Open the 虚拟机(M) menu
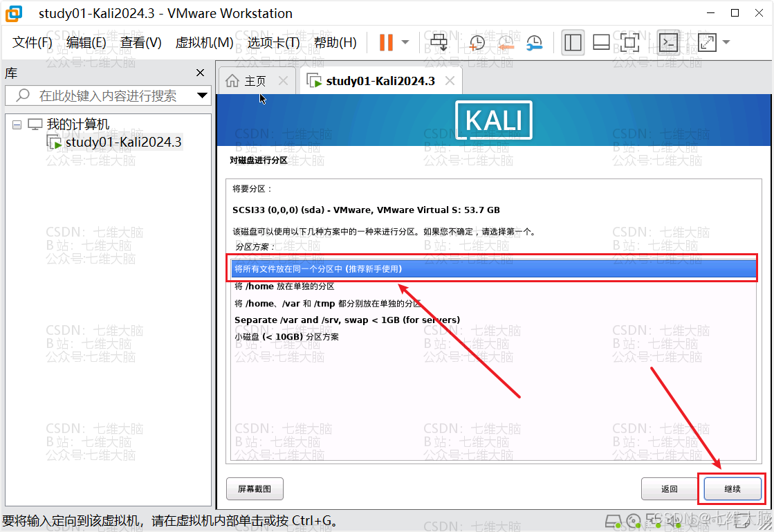 click(204, 43)
